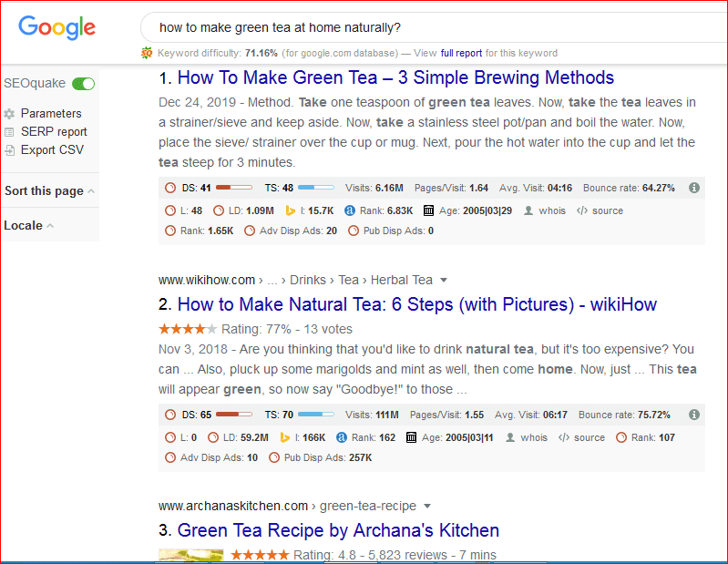View the source link in result 2

point(590,437)
